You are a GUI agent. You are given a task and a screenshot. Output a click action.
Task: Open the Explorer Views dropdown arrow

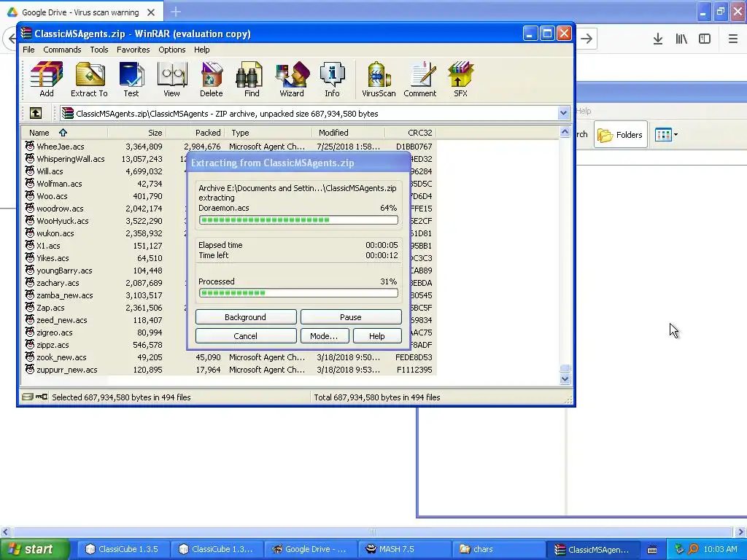point(676,135)
